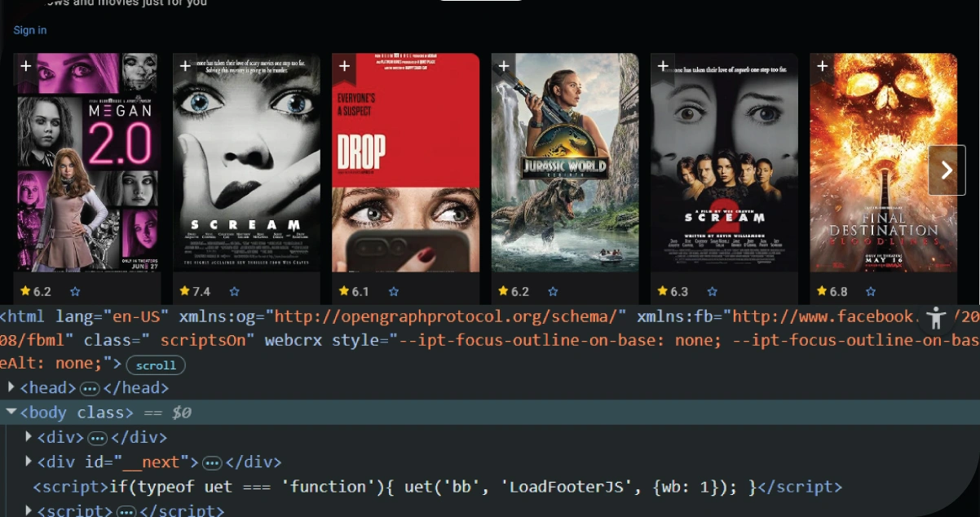Click the yellow star beside the 6.8 rating

point(820,290)
